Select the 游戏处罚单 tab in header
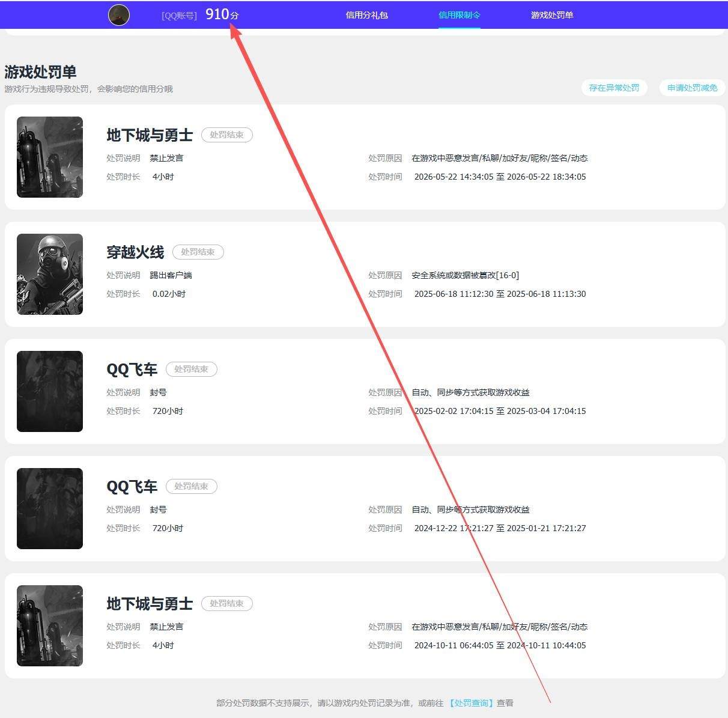The image size is (728, 718). click(x=552, y=15)
